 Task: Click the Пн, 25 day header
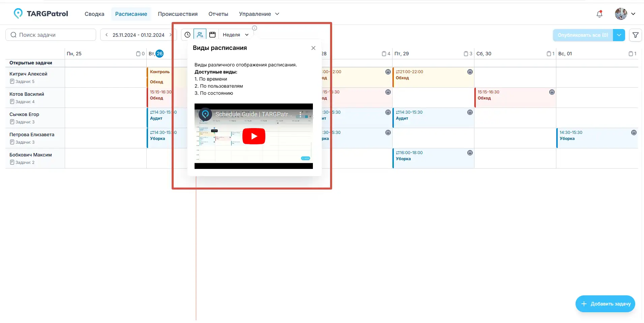[74, 54]
